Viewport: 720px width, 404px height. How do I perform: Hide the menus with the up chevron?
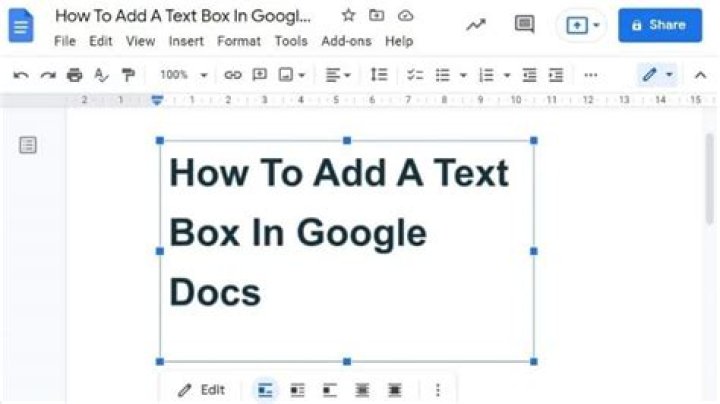(700, 75)
